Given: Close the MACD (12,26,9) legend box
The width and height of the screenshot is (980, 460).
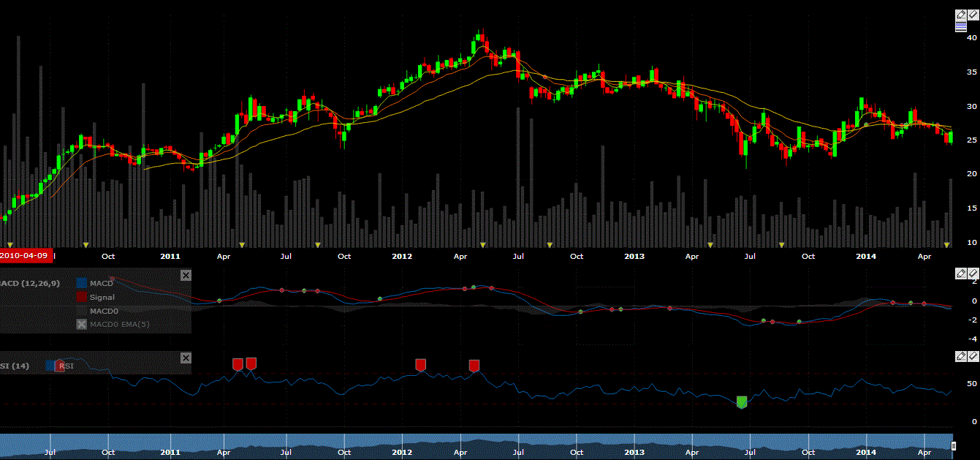Looking at the screenshot, I should [186, 275].
